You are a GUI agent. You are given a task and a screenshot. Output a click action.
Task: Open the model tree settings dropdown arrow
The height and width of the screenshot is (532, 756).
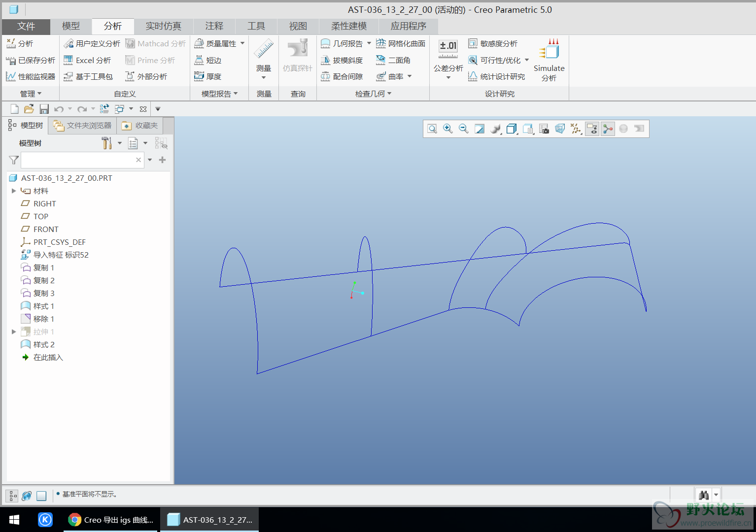pyautogui.click(x=119, y=143)
